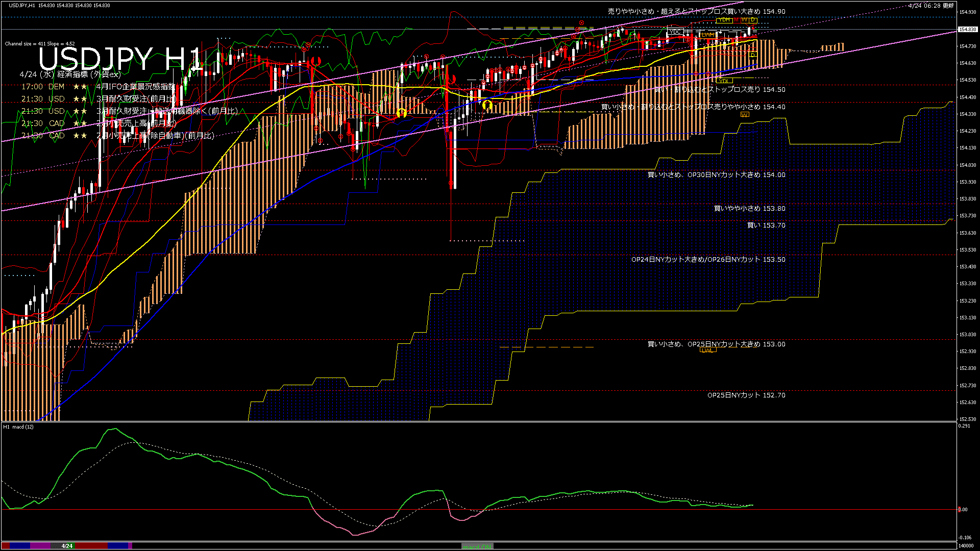
Task: Click the current price tag 154.830 on axis
Action: (x=968, y=30)
